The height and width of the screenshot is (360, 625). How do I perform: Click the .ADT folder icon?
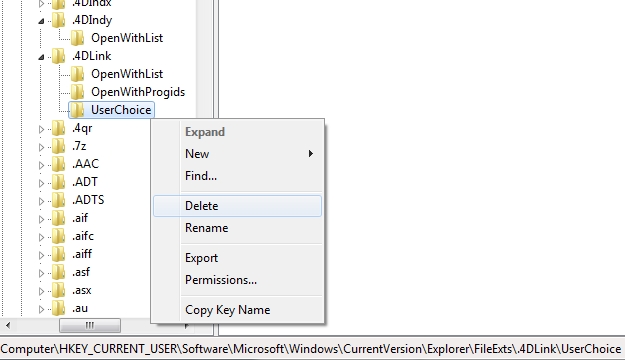59,182
